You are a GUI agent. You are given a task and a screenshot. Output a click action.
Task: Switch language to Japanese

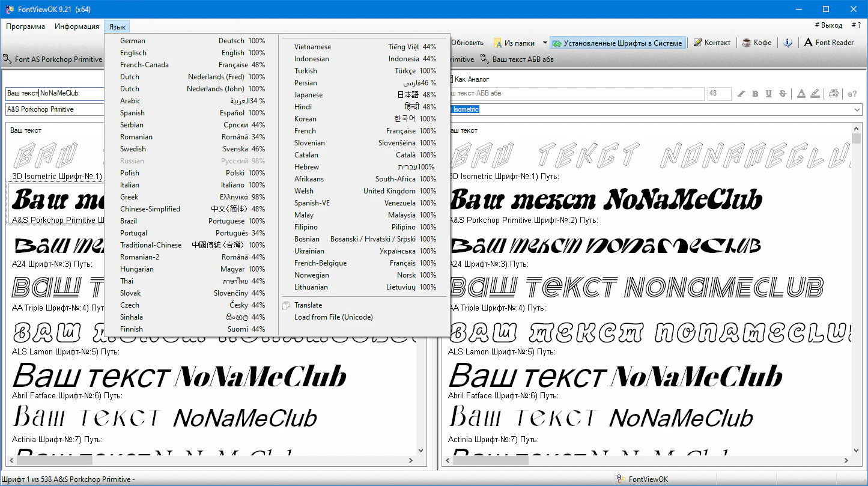[365, 95]
